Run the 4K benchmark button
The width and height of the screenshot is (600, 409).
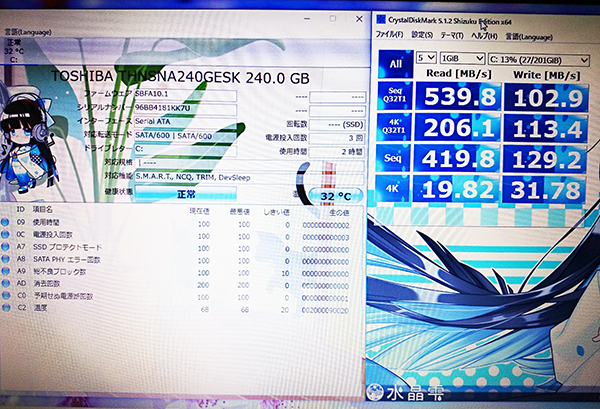pyautogui.click(x=392, y=188)
